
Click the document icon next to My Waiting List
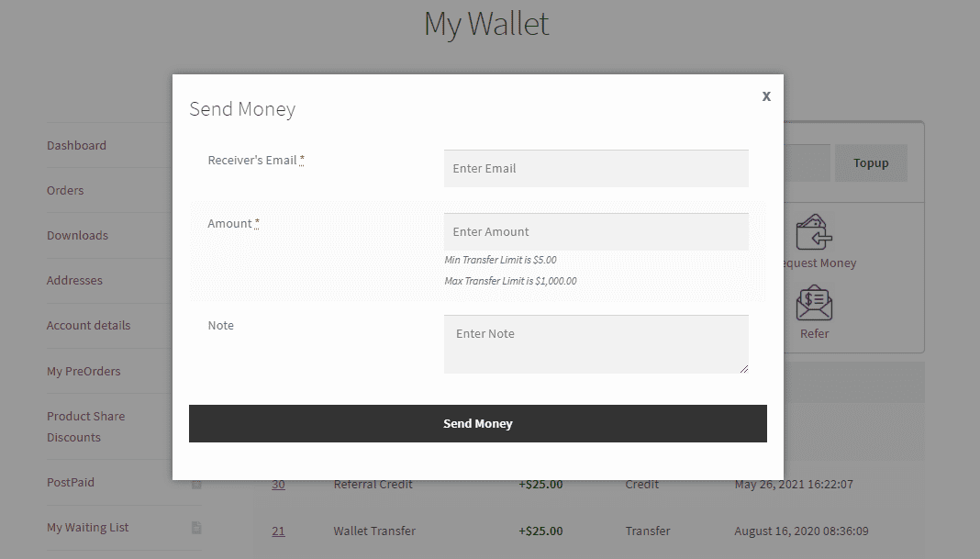pos(195,525)
